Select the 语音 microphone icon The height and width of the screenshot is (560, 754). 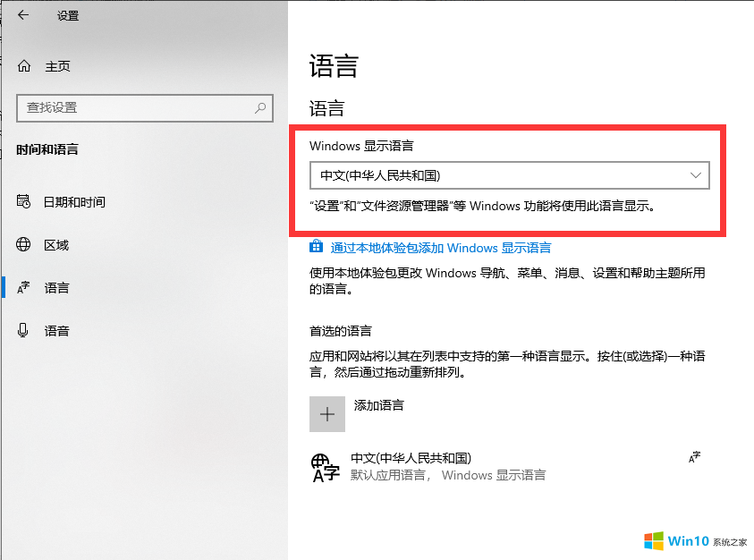click(x=22, y=330)
